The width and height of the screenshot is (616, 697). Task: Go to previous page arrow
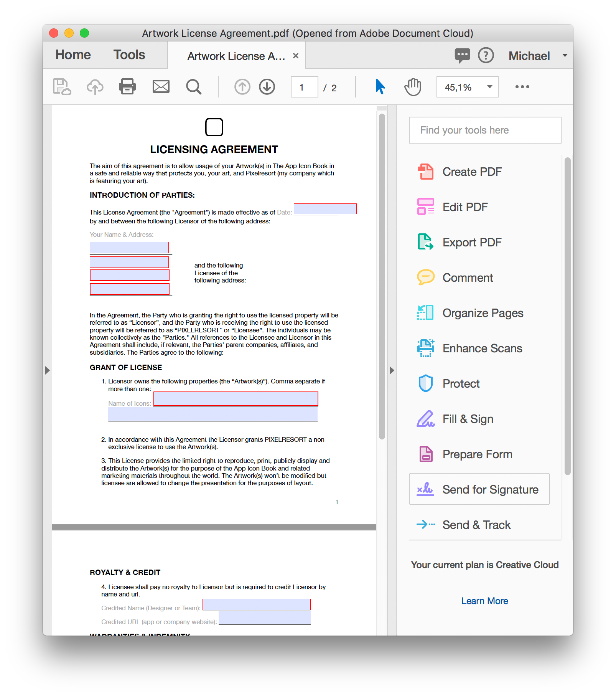pyautogui.click(x=242, y=87)
